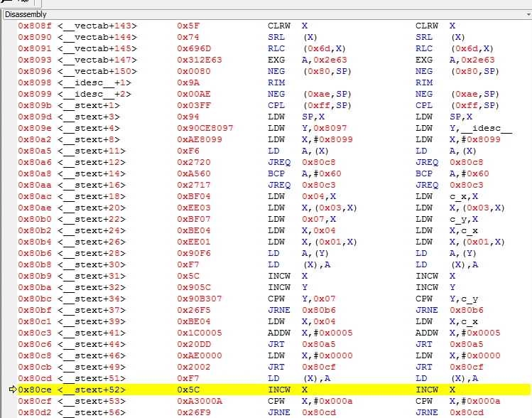Select the highlighted <__stext+52> symbol
532x418 pixels.
coord(92,390)
